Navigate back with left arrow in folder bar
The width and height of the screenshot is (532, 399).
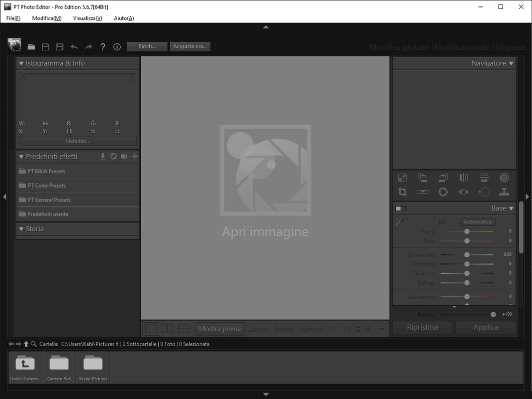[11, 344]
